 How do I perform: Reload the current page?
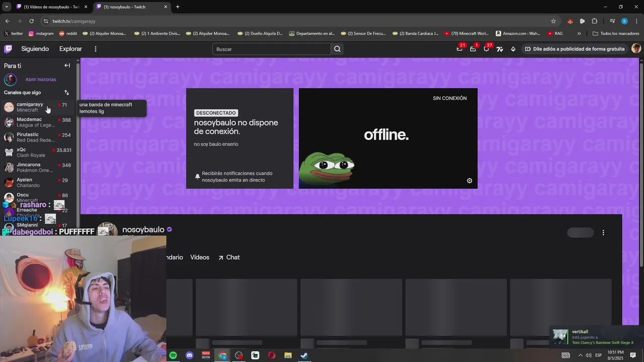coord(31,21)
